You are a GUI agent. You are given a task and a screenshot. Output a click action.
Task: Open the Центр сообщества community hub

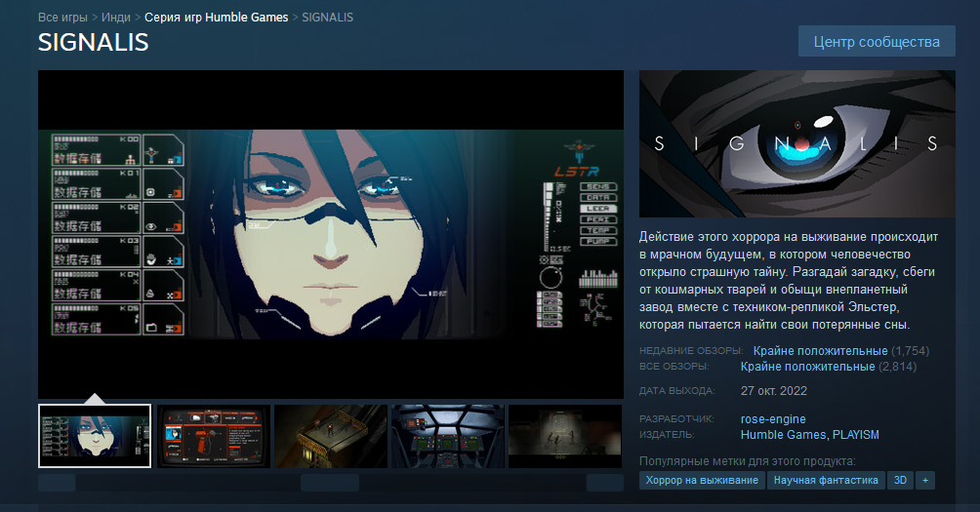point(877,42)
